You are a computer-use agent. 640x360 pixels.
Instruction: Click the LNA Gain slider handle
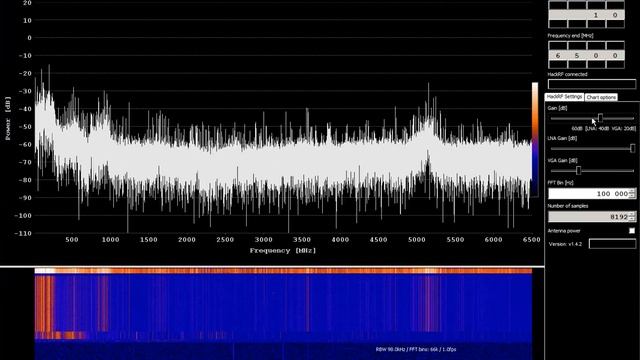point(632,148)
